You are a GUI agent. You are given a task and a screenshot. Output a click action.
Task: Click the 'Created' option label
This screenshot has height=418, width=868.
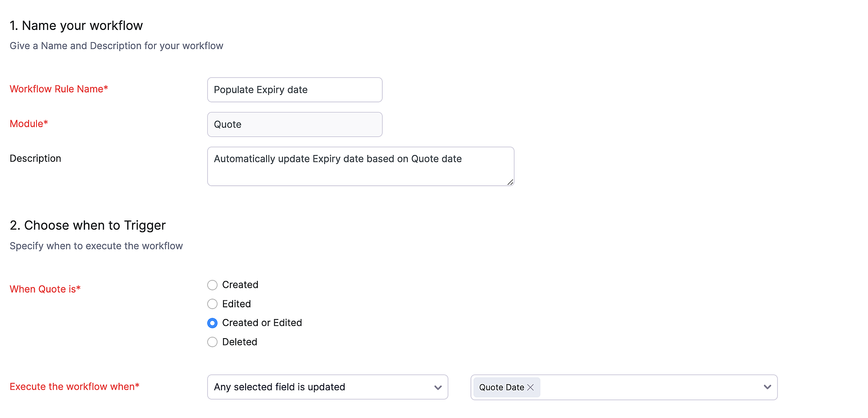[x=240, y=285]
